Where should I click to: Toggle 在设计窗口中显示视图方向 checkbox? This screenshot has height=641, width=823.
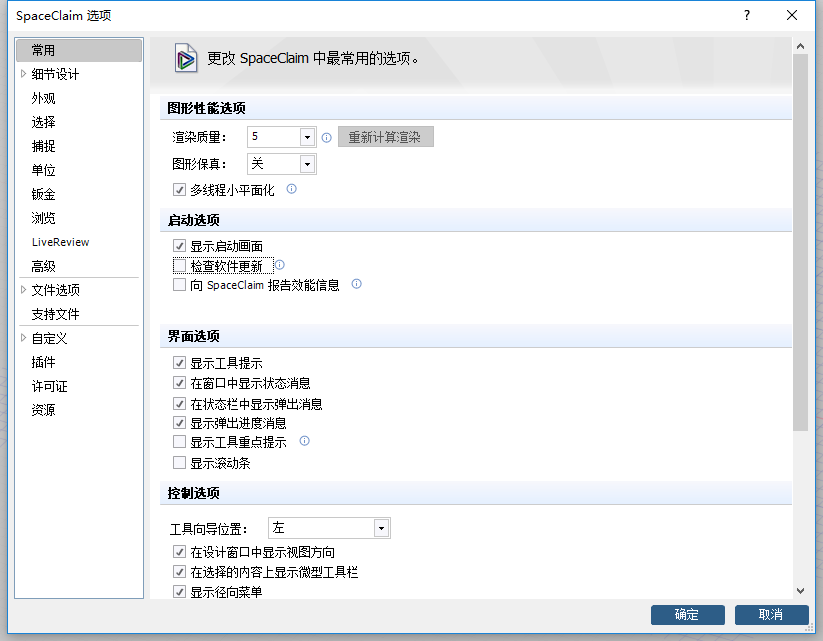(180, 552)
